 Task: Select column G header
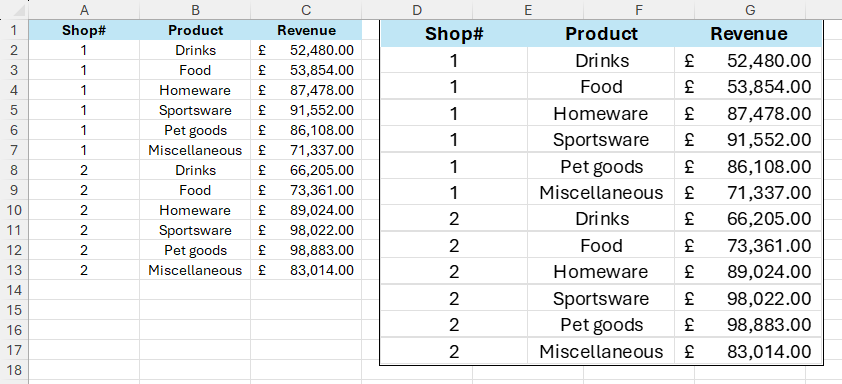coord(750,10)
